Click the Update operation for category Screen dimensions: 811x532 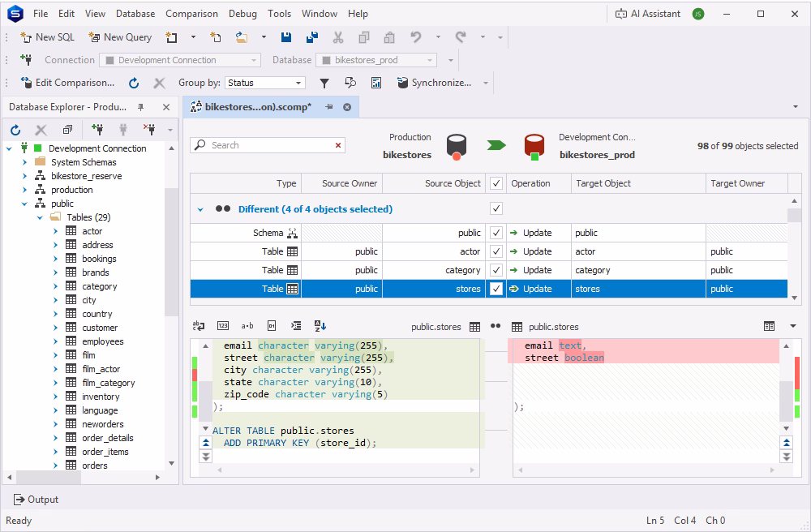click(538, 270)
